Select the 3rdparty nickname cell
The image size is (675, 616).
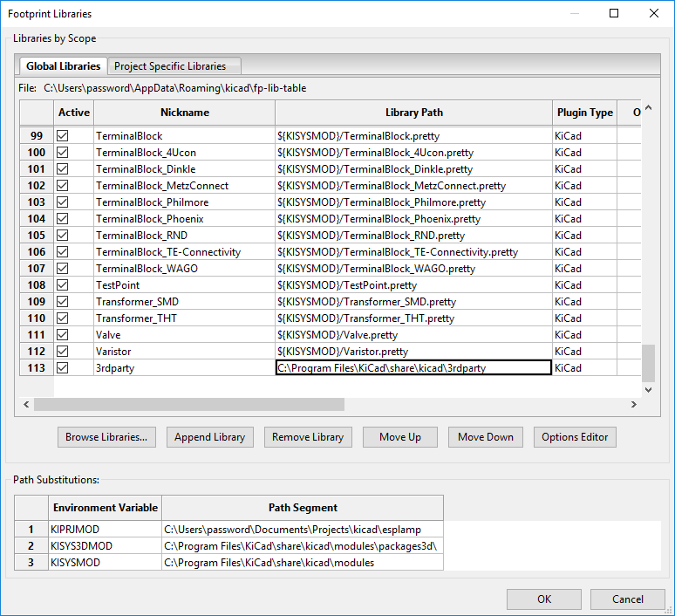click(x=185, y=368)
